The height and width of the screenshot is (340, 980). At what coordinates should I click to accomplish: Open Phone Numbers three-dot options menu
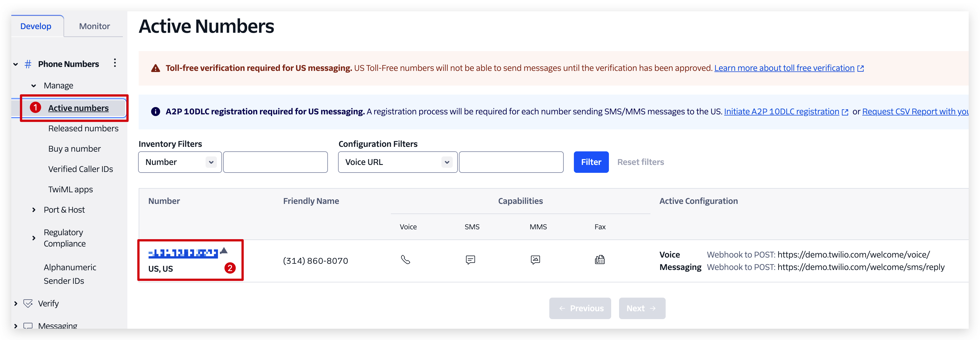coord(115,63)
